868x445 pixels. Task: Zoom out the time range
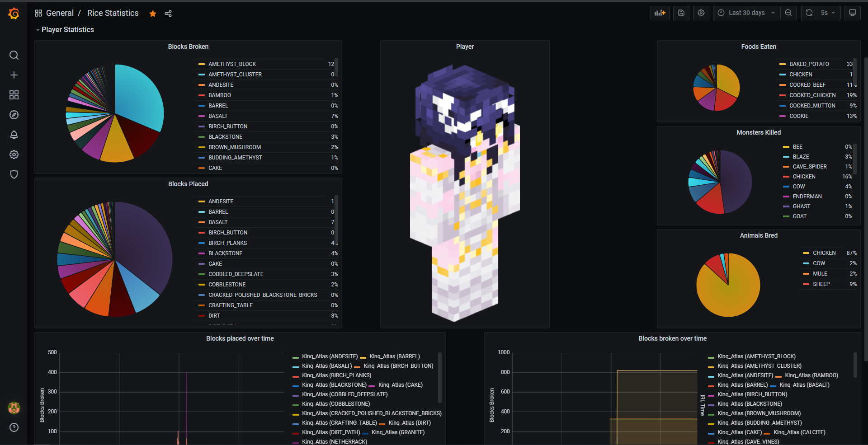coord(788,13)
